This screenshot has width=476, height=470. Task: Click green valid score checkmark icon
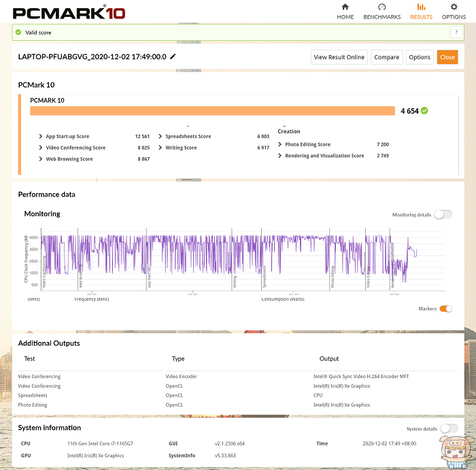[x=18, y=32]
